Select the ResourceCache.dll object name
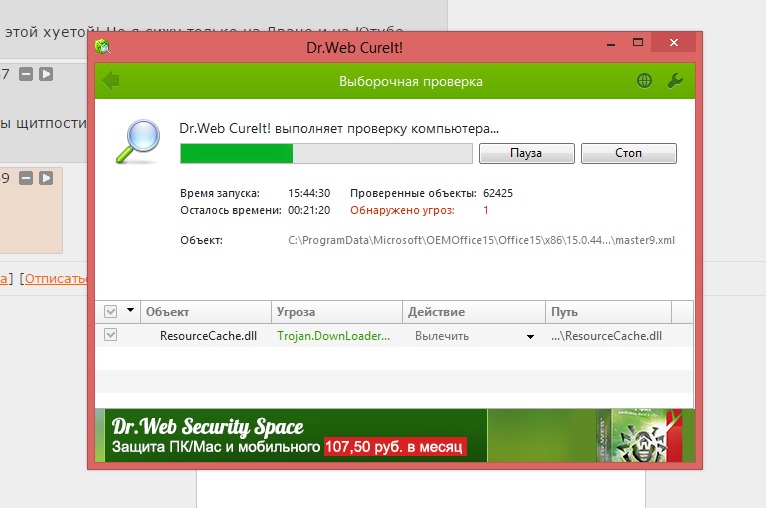Viewport: 766px width, 508px height. click(208, 336)
